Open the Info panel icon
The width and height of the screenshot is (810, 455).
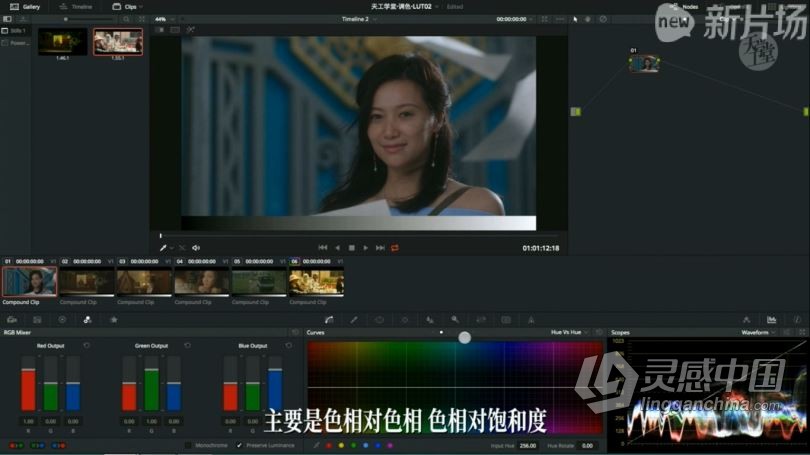click(x=797, y=320)
